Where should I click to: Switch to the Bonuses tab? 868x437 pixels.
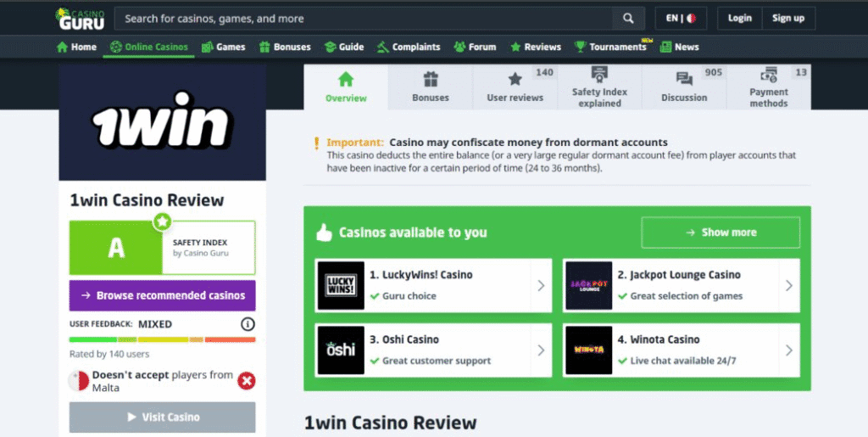(x=431, y=87)
